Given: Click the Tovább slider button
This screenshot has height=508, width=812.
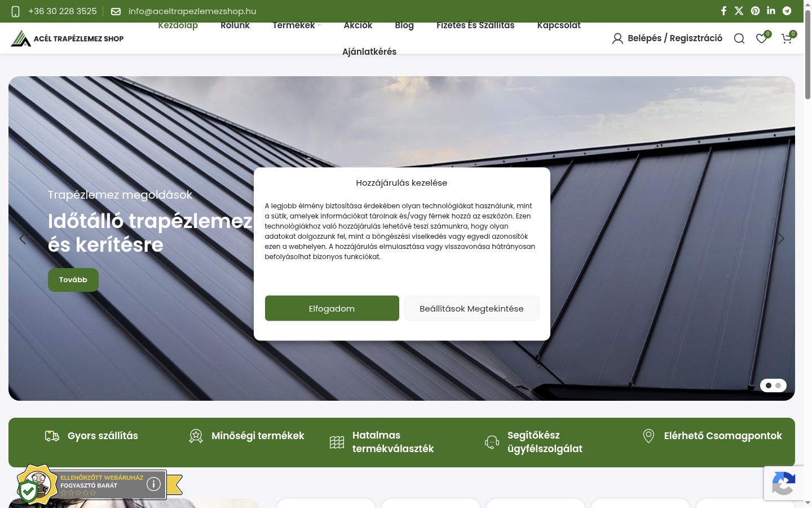Looking at the screenshot, I should tap(73, 280).
